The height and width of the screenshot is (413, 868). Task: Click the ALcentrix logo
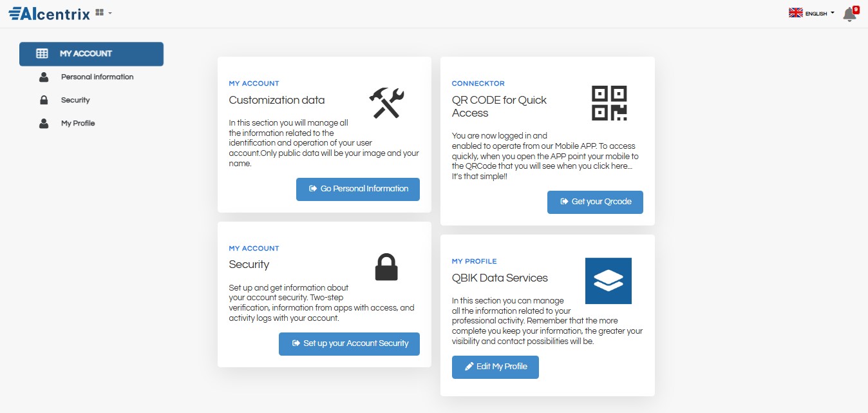click(50, 13)
